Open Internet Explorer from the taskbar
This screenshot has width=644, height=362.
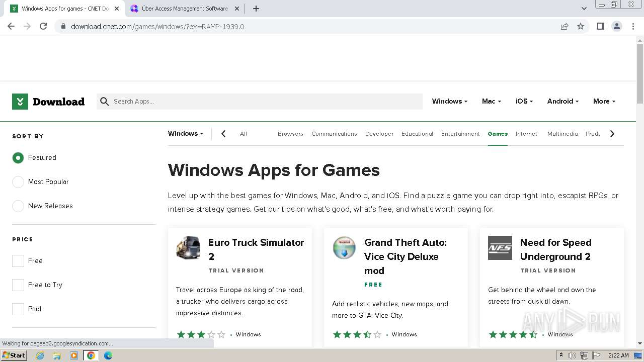tap(40, 355)
